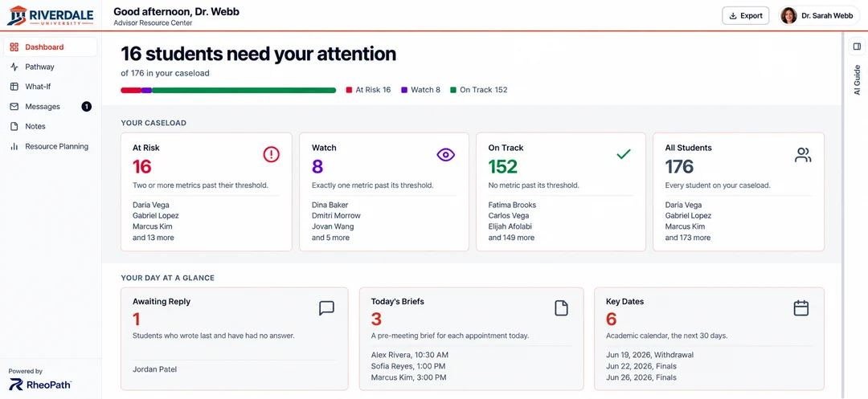Click the Today's Briefs document icon
Image resolution: width=868 pixels, height=399 pixels.
coord(561,308)
